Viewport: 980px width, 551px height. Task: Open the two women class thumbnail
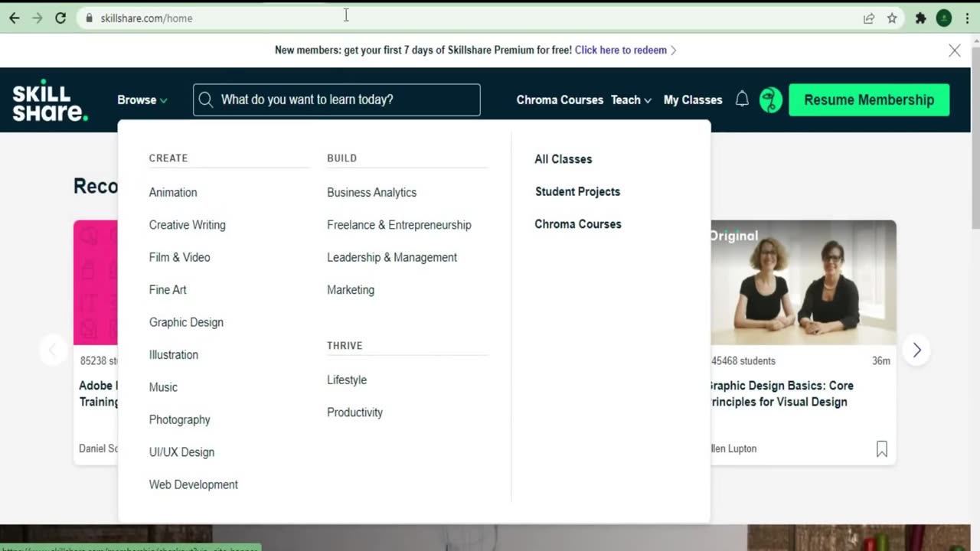tap(803, 282)
